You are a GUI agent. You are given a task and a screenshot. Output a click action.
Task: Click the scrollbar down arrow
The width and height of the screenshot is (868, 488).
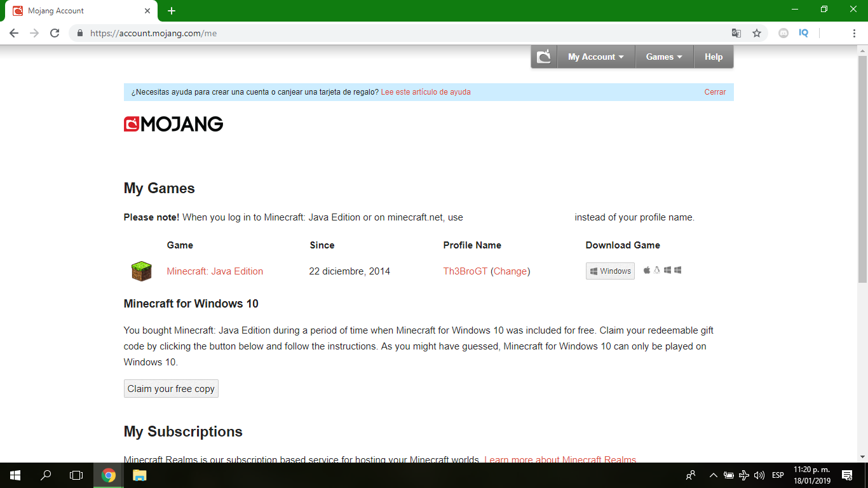[x=862, y=456]
